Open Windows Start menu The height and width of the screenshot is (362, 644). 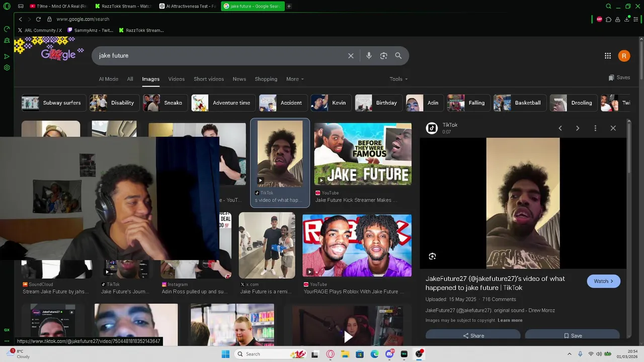tap(225, 354)
